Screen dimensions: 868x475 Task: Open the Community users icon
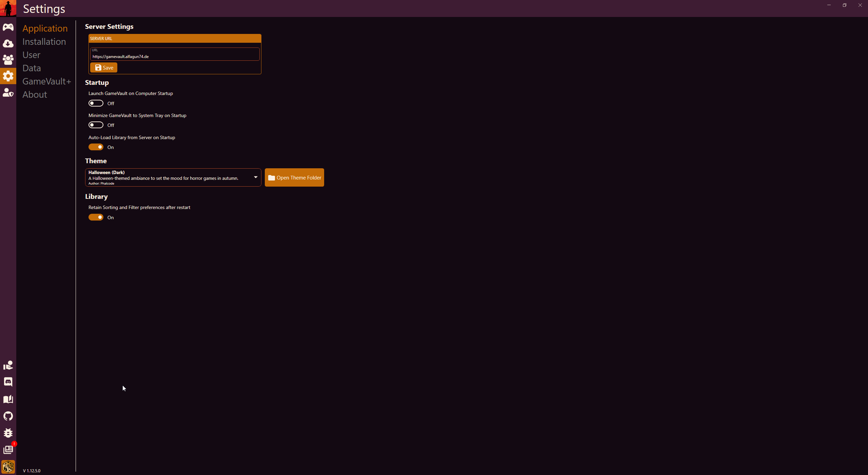pos(8,60)
